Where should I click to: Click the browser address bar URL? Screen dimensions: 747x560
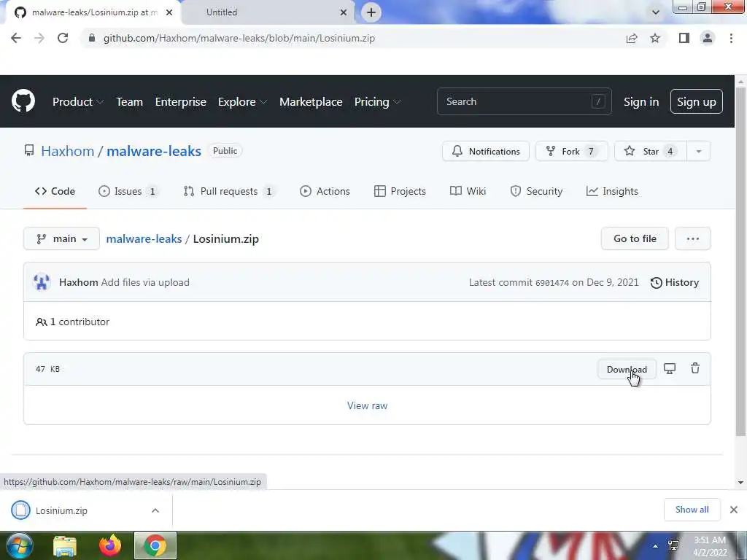tap(239, 38)
